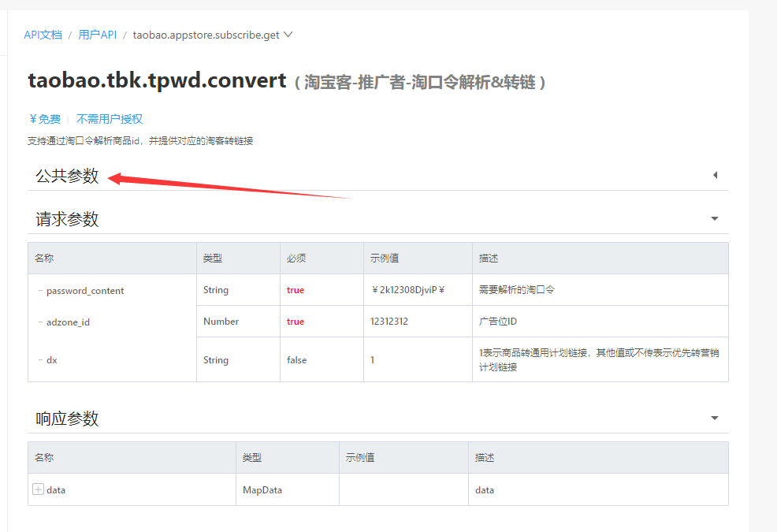Click the String type in password_content row
777x532 pixels.
(216, 290)
